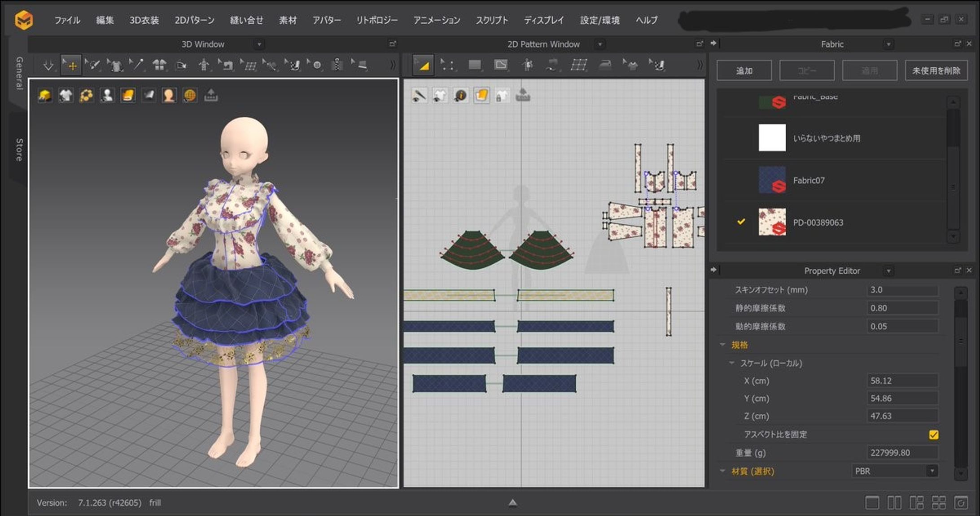Image resolution: width=980 pixels, height=516 pixels.
Task: Toggle the skin head icon in 3D view
Action: (169, 96)
